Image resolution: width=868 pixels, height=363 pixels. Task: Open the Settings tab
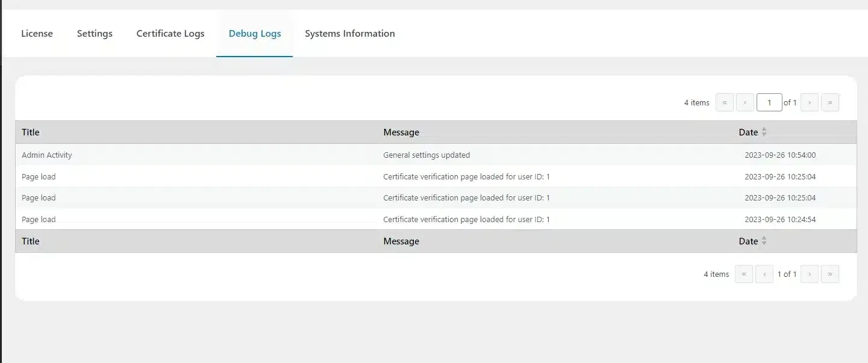[95, 33]
